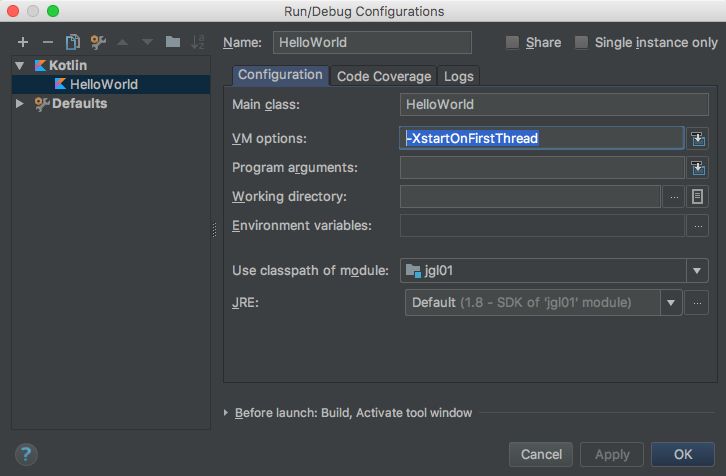Toggle Single instance only checkbox
The height and width of the screenshot is (476, 726).
click(581, 43)
